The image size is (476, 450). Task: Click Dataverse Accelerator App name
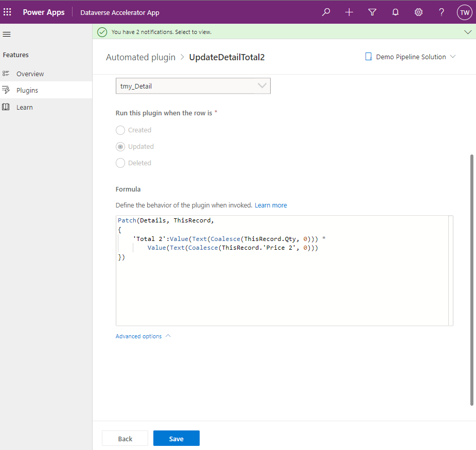[x=119, y=12]
